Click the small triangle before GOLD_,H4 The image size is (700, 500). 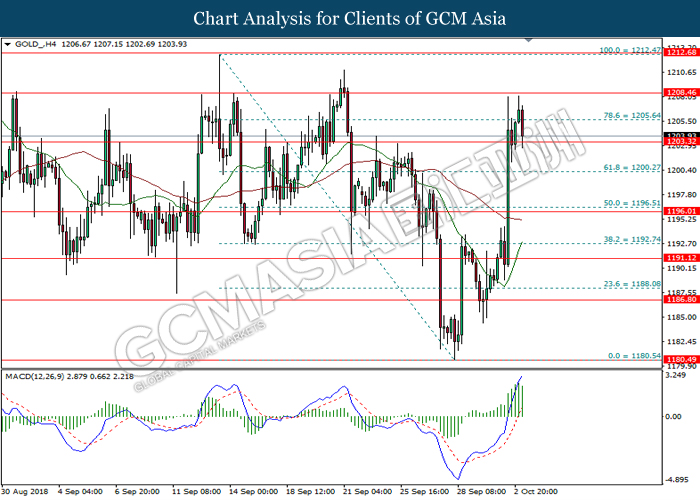click(8, 44)
